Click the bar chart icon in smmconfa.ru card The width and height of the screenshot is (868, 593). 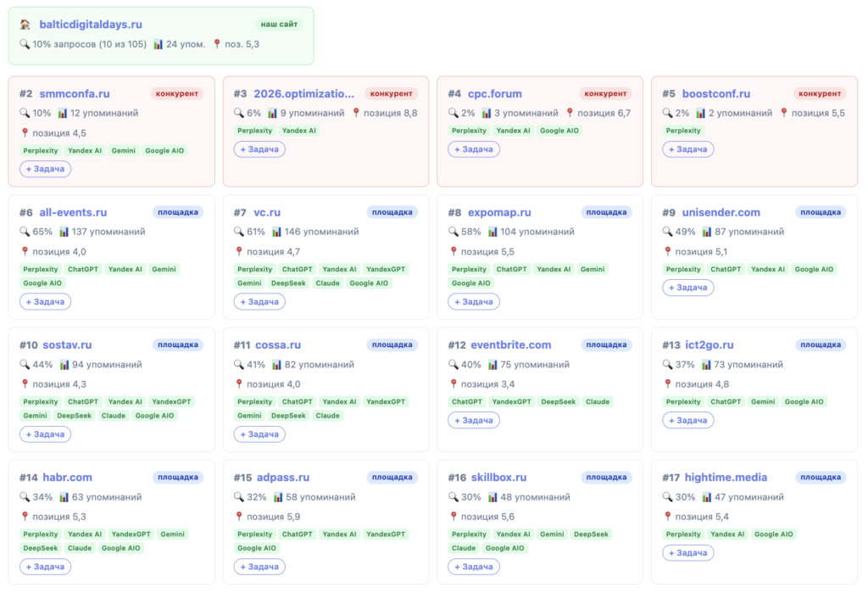pyautogui.click(x=63, y=113)
